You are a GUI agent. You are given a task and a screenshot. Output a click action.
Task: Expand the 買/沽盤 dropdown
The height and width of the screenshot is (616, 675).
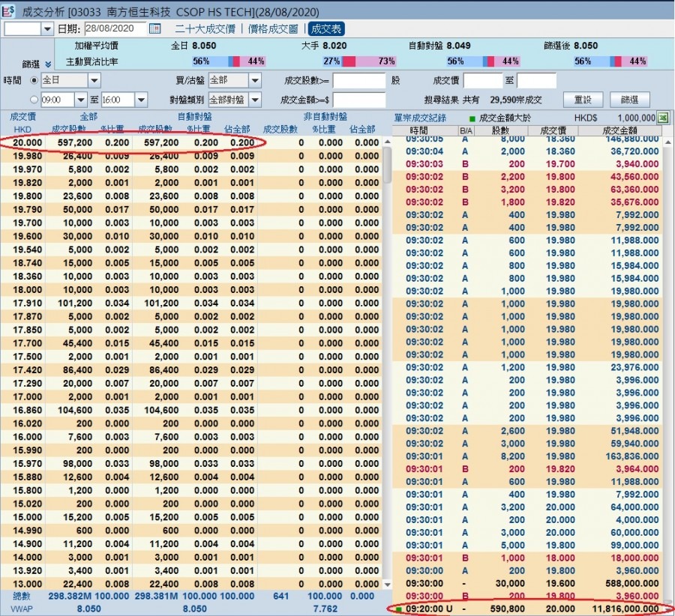(x=255, y=80)
